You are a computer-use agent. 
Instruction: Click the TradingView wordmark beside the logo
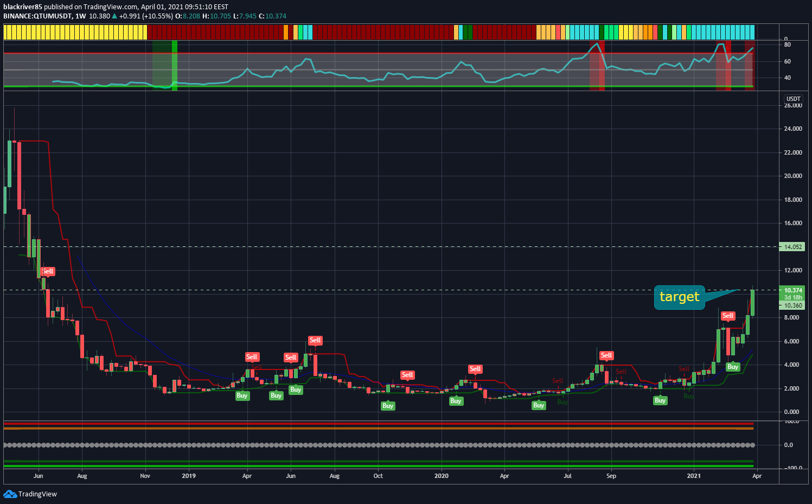[37, 494]
